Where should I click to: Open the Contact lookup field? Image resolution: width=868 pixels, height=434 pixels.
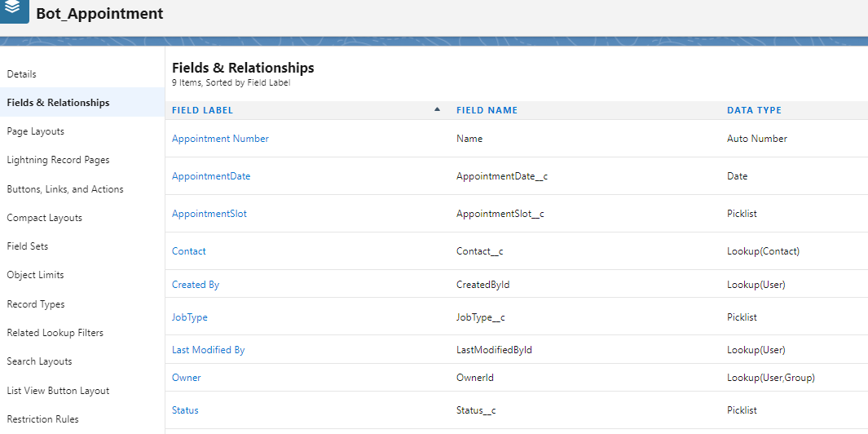coord(189,251)
